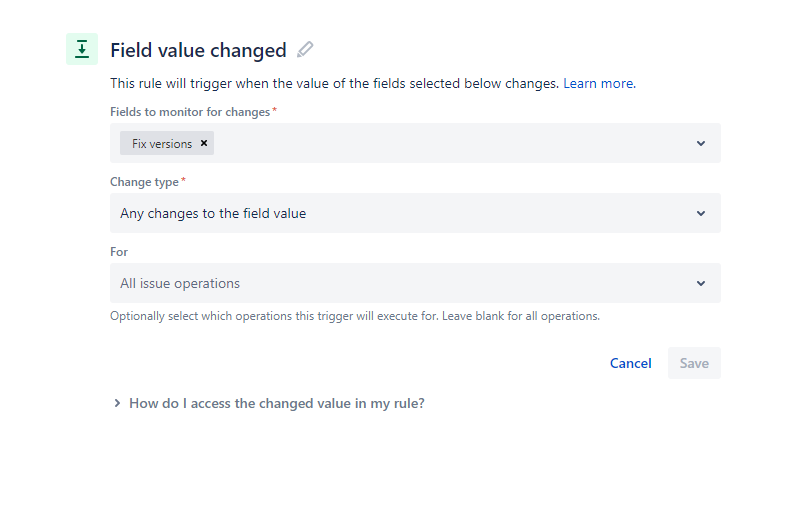Remove the Fix versions tag with its x
The image size is (794, 508).
click(x=204, y=143)
